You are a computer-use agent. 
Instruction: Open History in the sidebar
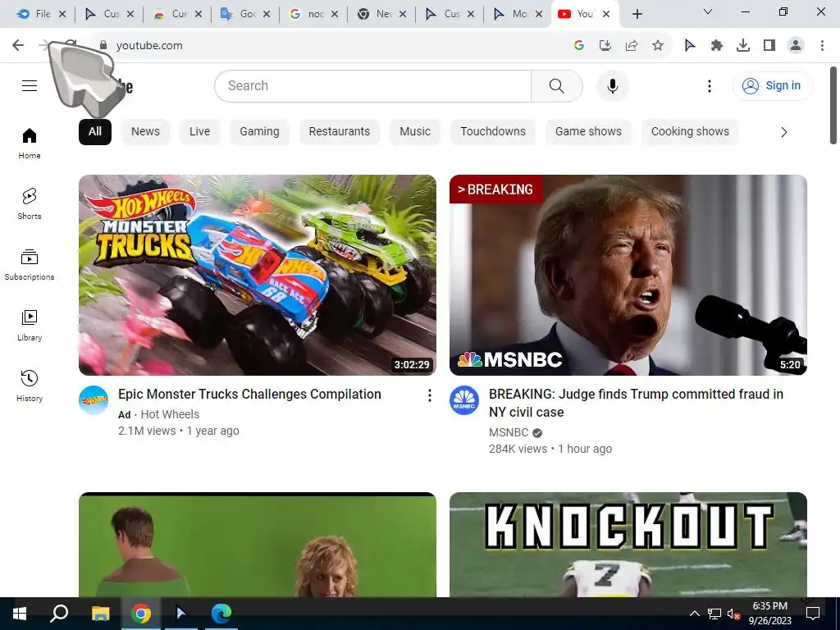click(x=30, y=386)
